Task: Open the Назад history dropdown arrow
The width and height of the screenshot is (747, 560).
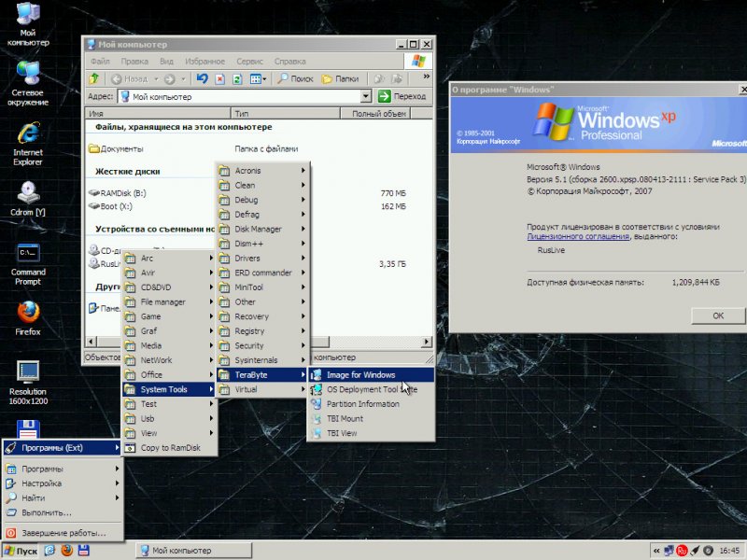Action: (x=156, y=78)
